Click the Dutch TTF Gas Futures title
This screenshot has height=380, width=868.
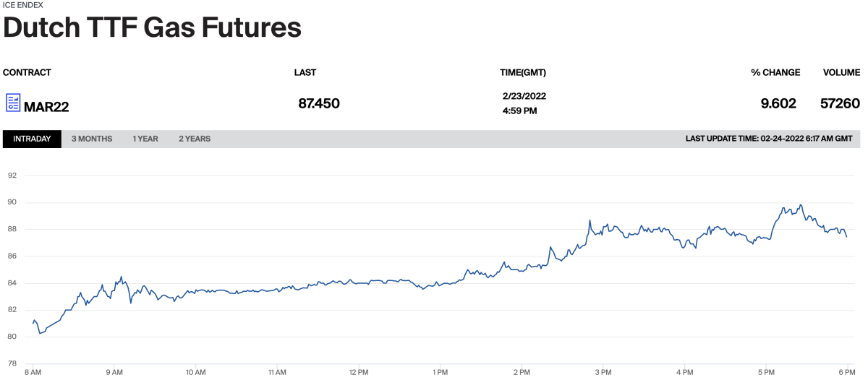tap(152, 28)
